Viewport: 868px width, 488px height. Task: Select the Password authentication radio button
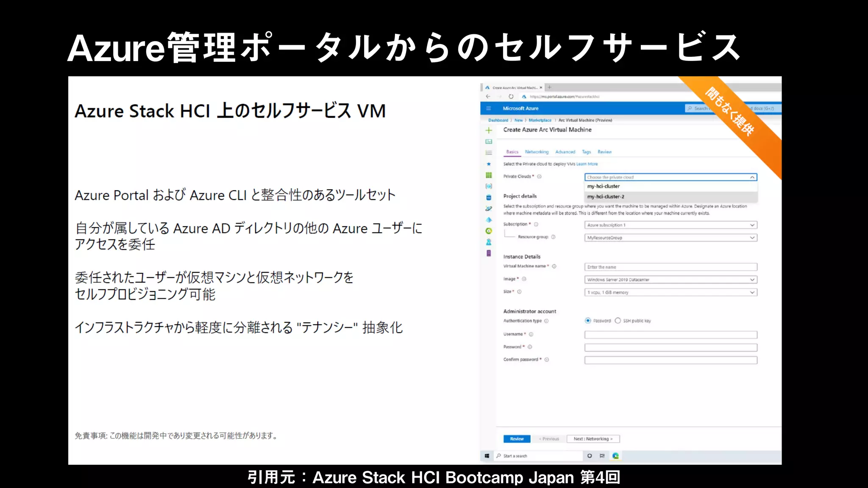pos(588,321)
